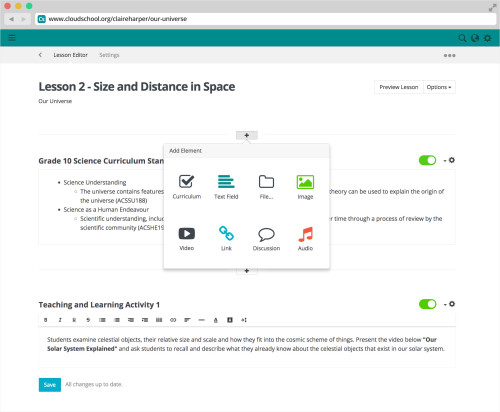
Task: Click the browser forward arrow
Action: [x=23, y=19]
